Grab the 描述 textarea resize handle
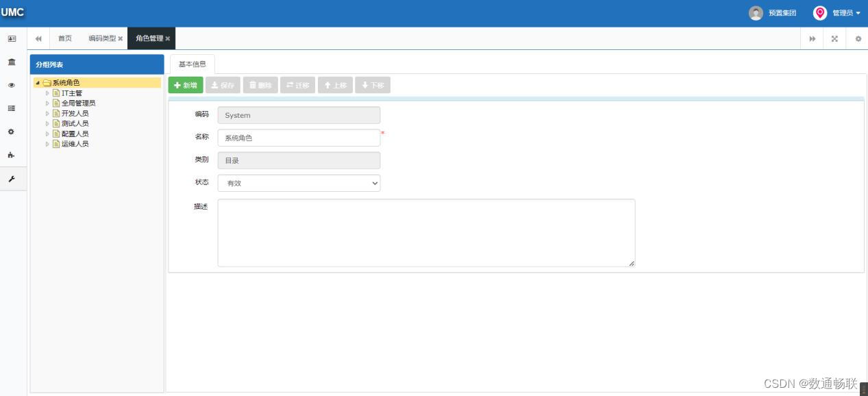868x396 pixels. pos(631,263)
